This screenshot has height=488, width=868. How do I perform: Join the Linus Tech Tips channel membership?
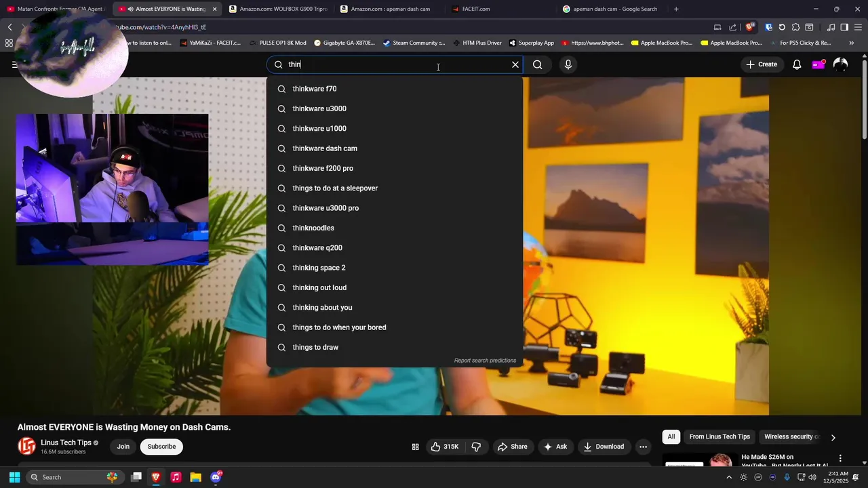123,447
